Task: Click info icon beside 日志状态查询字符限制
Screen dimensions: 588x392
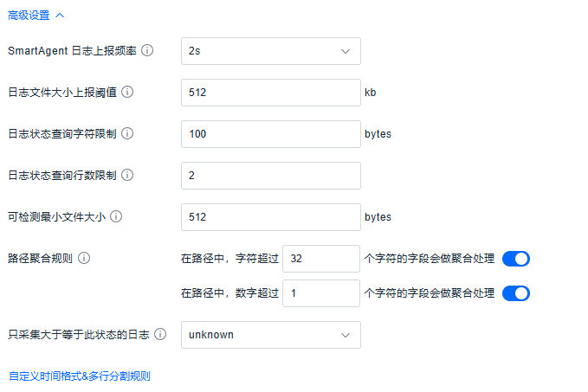Action: tap(128, 134)
